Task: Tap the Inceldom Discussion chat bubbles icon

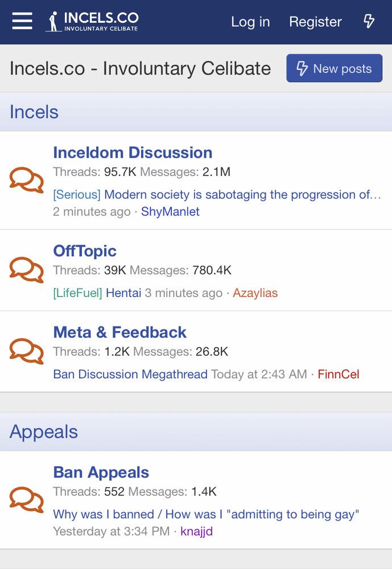Action: 27,180
